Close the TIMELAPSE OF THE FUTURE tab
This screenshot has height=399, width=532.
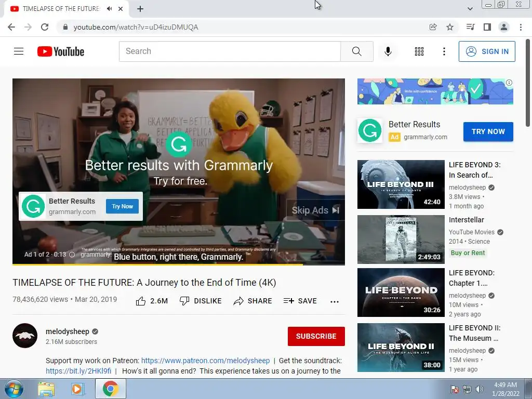click(121, 9)
